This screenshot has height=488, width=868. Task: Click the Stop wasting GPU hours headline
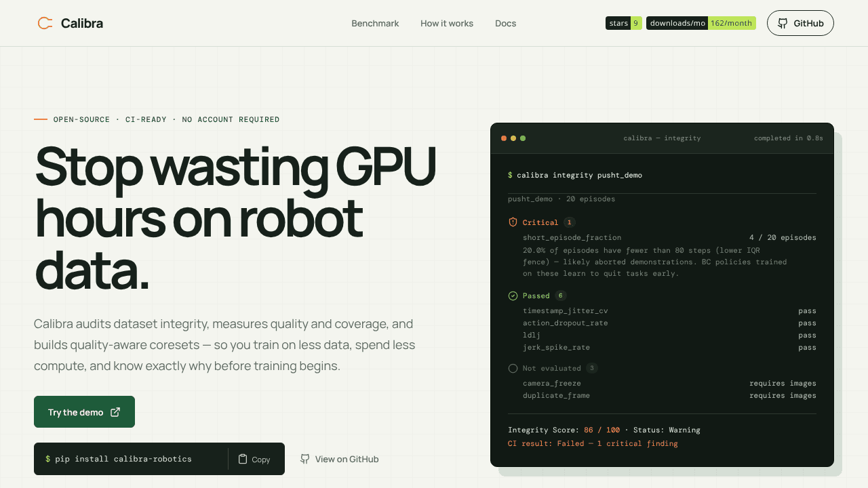(x=235, y=219)
